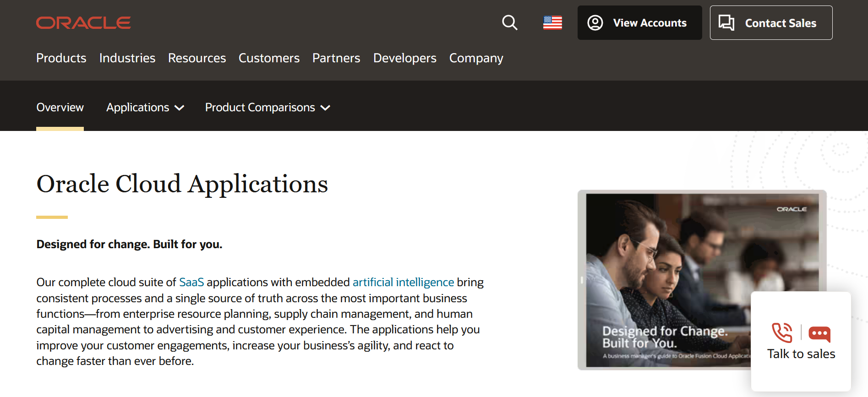Screen dimensions: 868x397
Task: Click the SaaS hyperlink
Action: (x=191, y=282)
